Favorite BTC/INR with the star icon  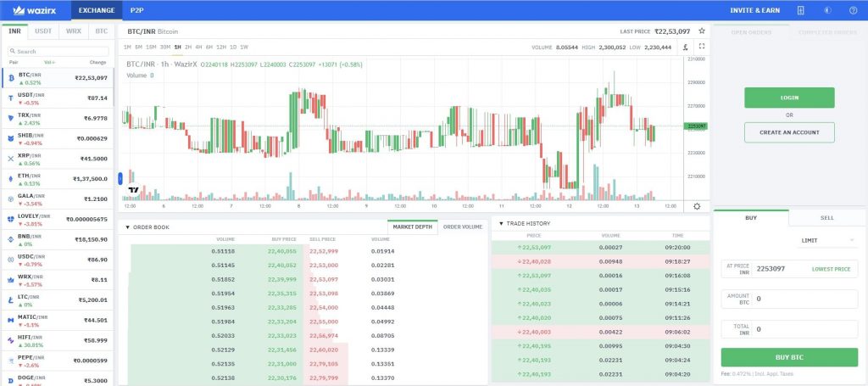702,31
